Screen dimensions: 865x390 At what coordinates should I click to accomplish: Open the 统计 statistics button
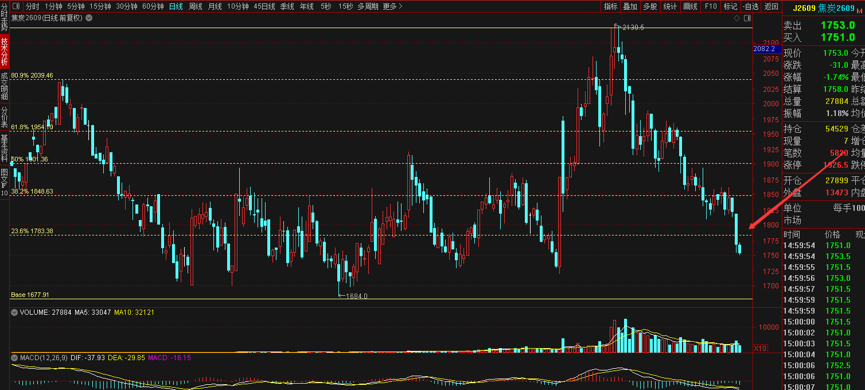pos(670,7)
